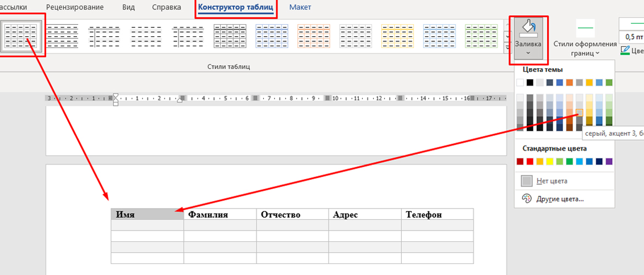Select the black theme color swatch
Image resolution: width=644 pixels, height=275 pixels.
pos(530,82)
